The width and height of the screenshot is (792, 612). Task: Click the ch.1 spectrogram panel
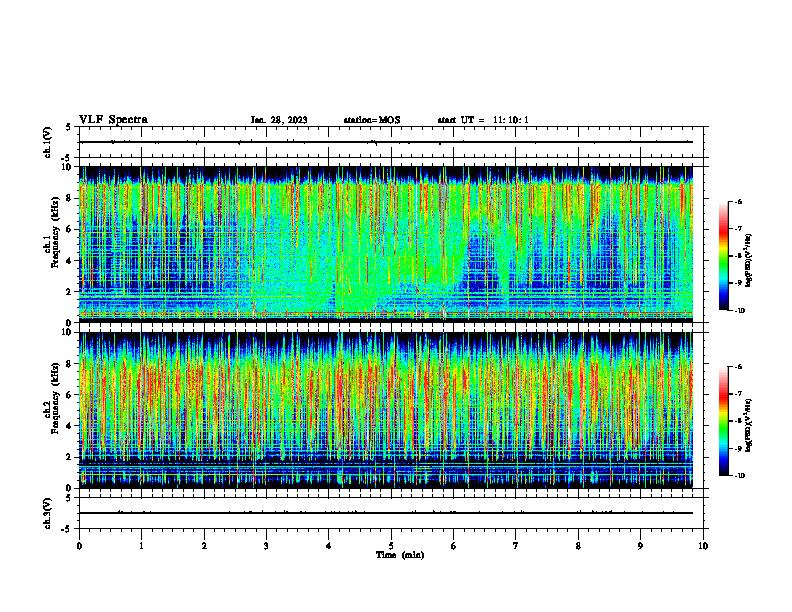pyautogui.click(x=386, y=244)
